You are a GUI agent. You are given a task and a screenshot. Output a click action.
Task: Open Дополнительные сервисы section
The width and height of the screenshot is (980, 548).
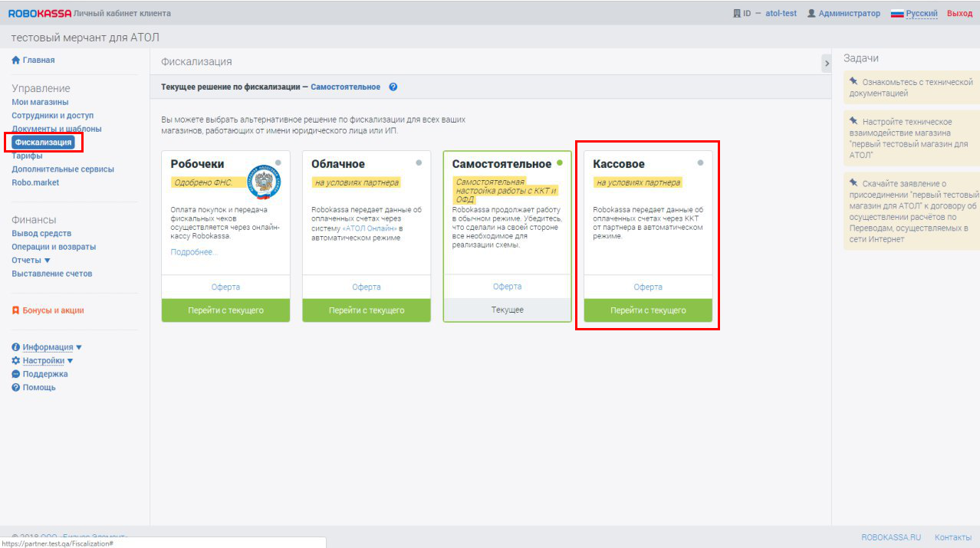[62, 169]
